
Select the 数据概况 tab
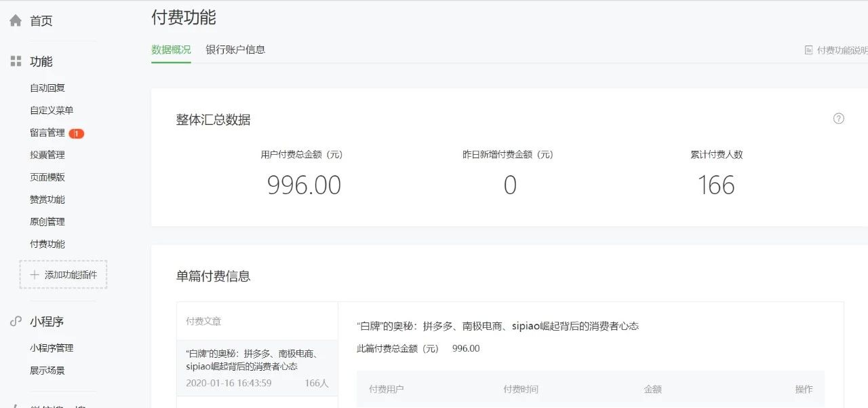tap(171, 50)
